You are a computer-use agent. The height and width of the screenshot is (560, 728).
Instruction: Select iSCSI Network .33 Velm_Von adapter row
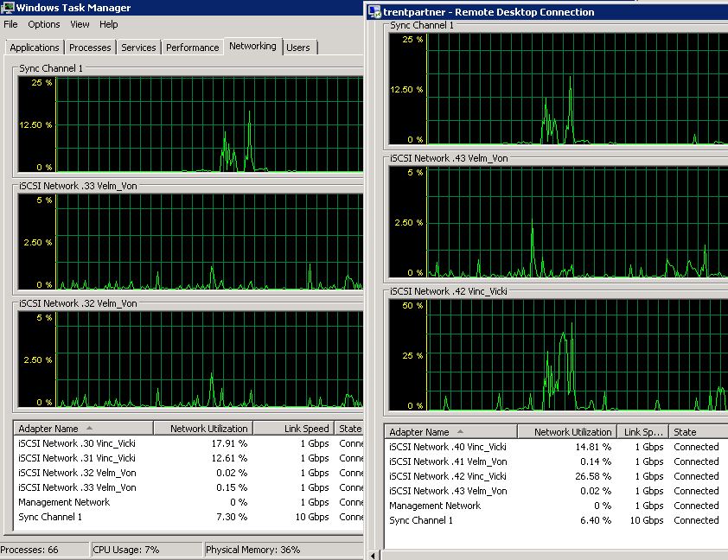tap(189, 487)
